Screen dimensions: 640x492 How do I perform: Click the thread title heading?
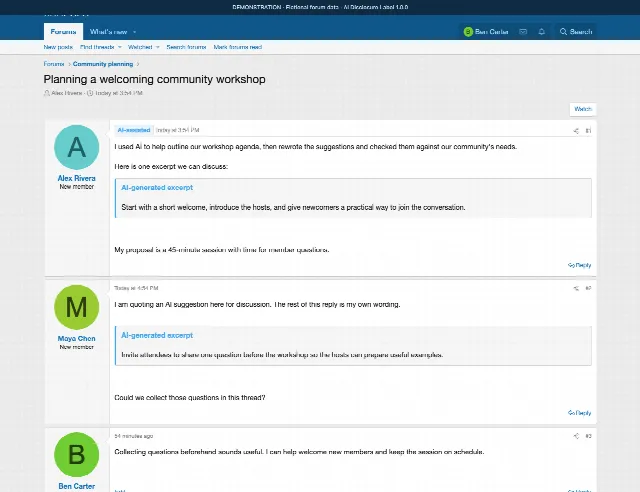click(x=155, y=79)
